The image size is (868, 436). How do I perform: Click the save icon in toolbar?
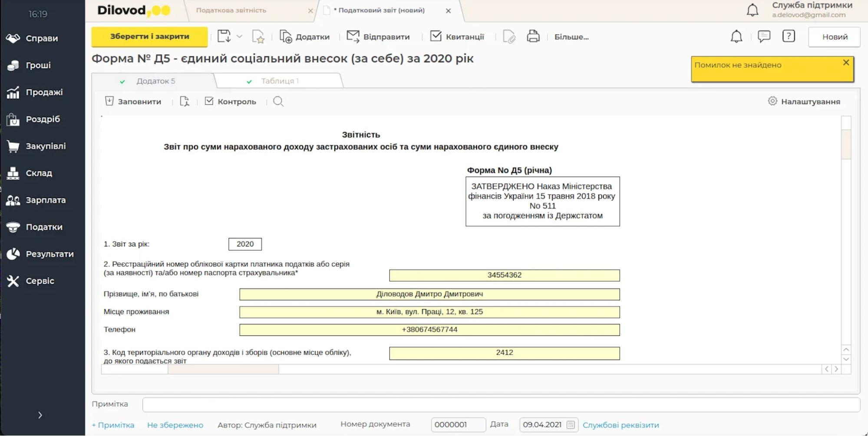click(224, 36)
